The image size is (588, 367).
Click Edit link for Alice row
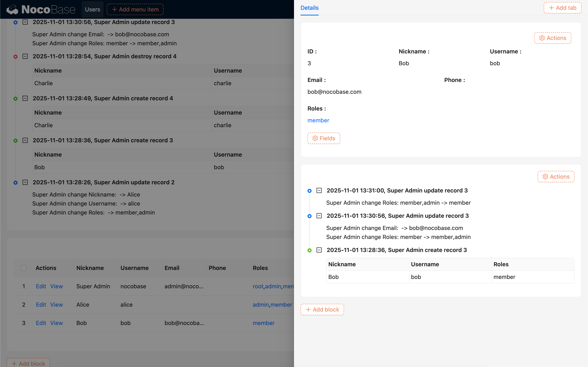[41, 305]
